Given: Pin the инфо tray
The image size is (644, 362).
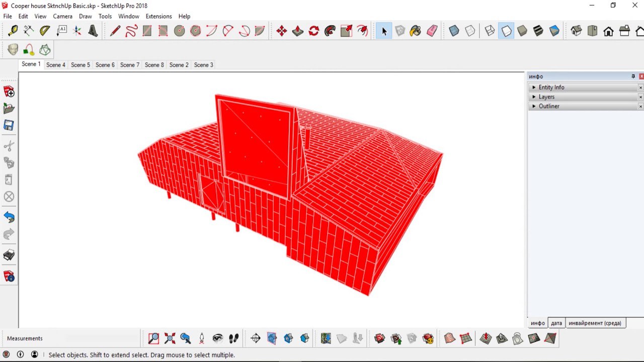Looking at the screenshot, I should pos(633,76).
